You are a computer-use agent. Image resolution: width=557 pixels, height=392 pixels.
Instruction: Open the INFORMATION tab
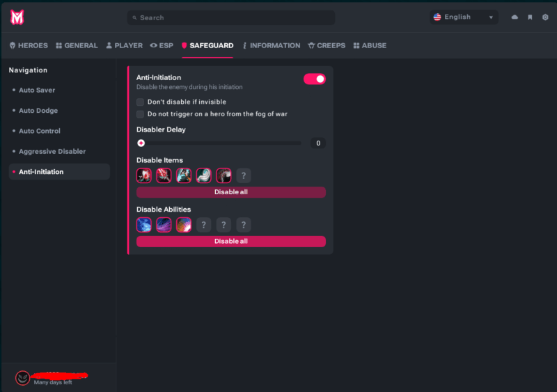(272, 45)
